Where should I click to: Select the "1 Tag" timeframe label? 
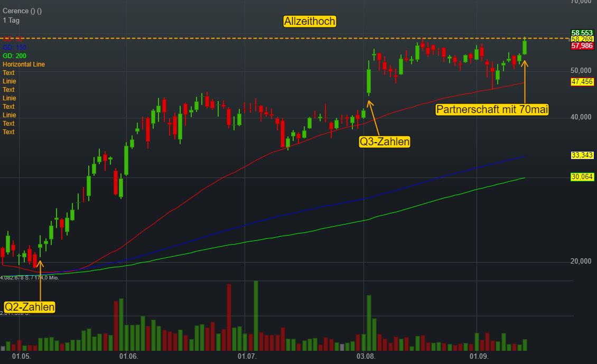11,21
